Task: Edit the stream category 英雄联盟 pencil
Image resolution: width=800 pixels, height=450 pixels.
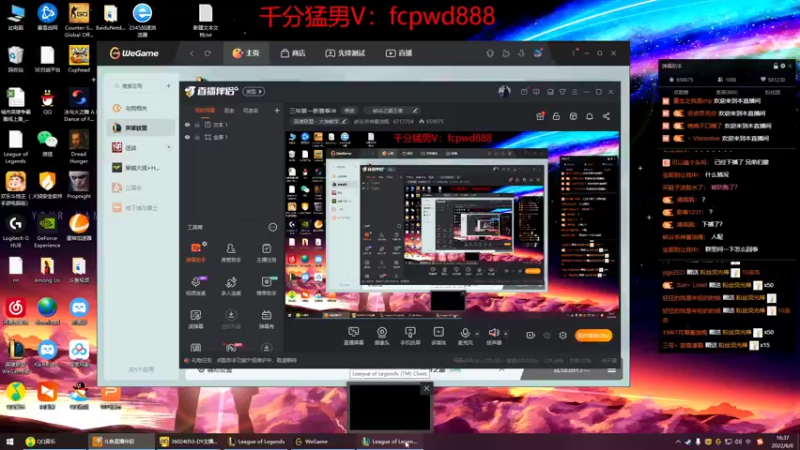Action: point(344,121)
